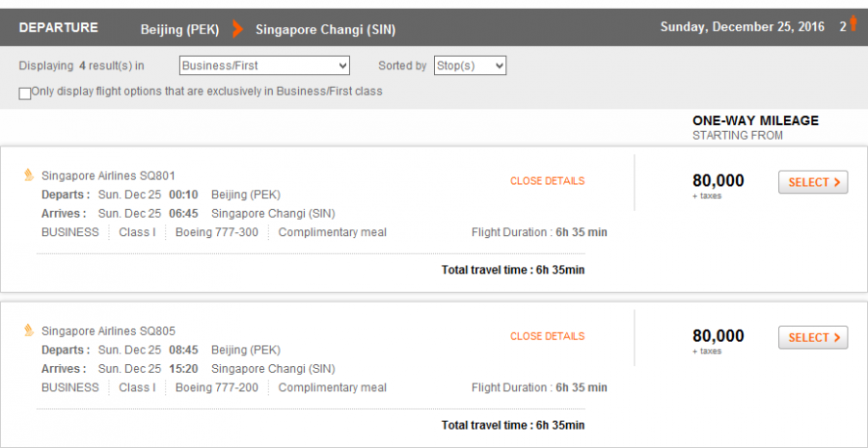
Task: Click the Singapore Airlines logo for SQ805
Action: pos(29,330)
